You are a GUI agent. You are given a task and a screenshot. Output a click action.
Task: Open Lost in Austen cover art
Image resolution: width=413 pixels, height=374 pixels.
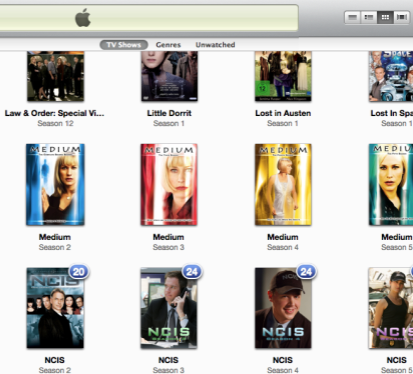click(x=283, y=76)
